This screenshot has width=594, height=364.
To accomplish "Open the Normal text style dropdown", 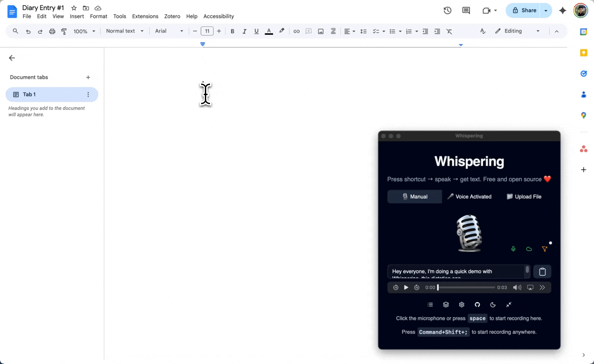I will (125, 31).
